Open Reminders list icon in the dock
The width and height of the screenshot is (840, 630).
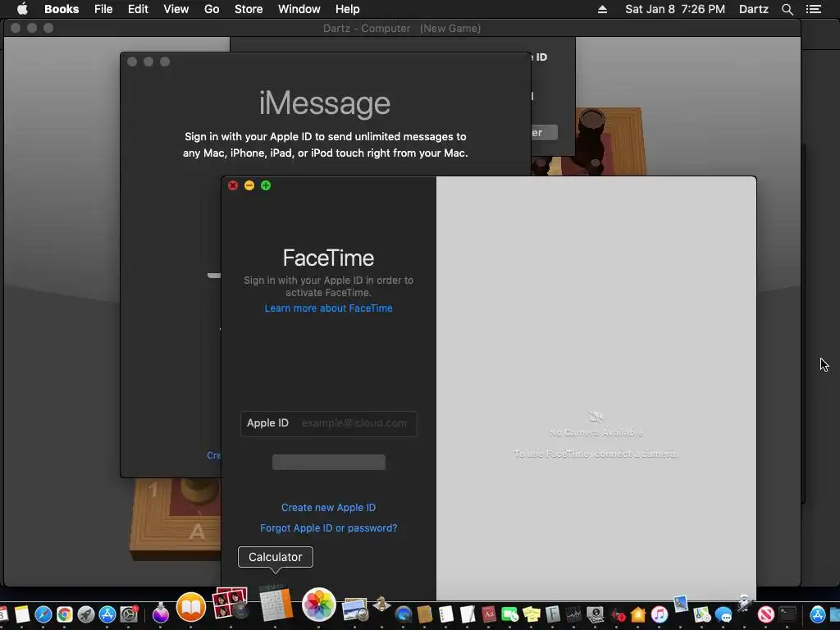point(446,614)
